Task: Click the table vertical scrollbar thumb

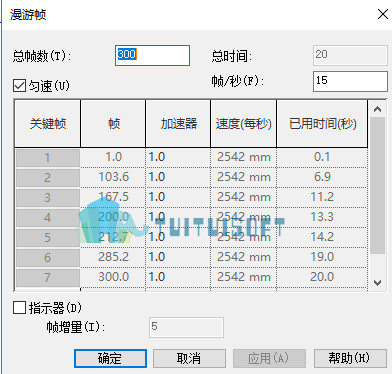Action: (377, 185)
